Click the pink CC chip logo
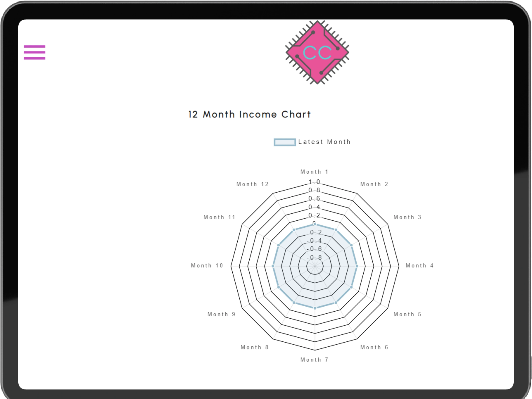The width and height of the screenshot is (532, 399). pos(317,52)
